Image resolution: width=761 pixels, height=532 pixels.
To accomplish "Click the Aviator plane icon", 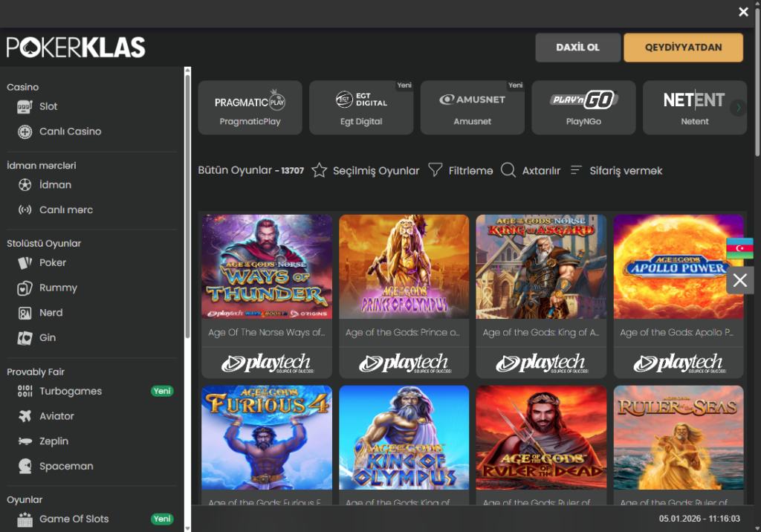I will point(25,416).
